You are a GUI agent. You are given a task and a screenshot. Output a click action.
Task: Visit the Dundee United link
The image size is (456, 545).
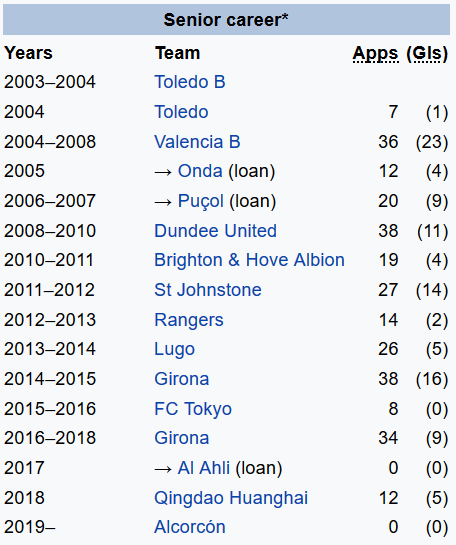pos(215,231)
